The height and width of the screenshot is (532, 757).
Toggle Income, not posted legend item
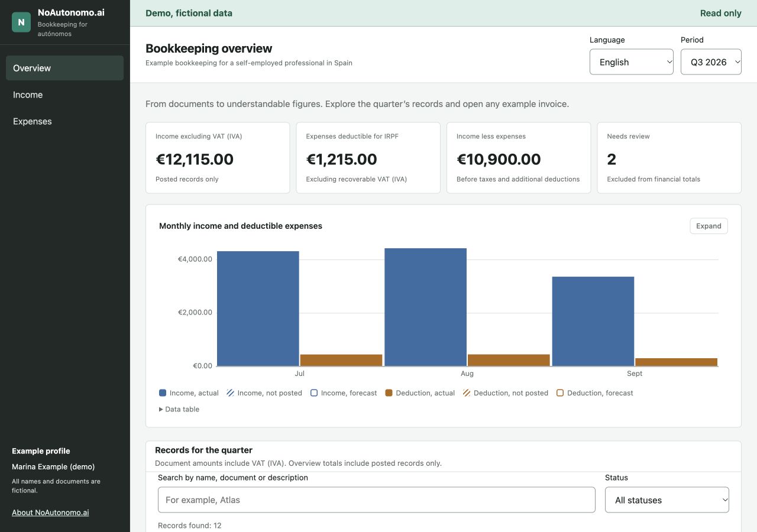pos(264,393)
